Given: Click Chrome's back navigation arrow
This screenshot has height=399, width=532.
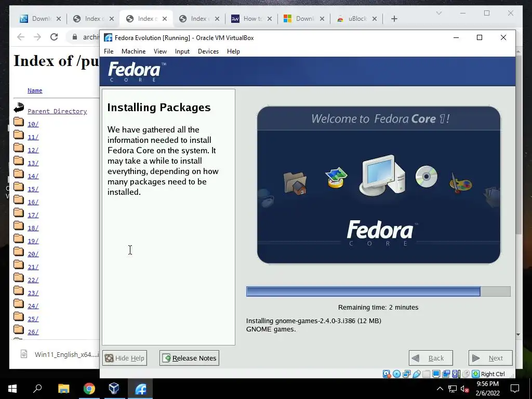Looking at the screenshot, I should tap(21, 37).
